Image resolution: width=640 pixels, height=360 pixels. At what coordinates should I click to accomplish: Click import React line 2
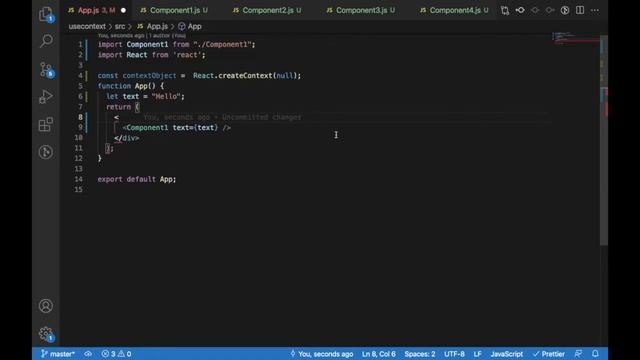[x=151, y=55]
